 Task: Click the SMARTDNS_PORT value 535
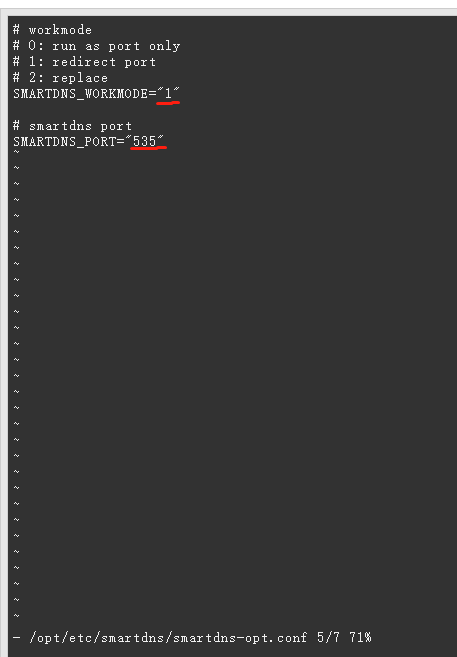(144, 141)
